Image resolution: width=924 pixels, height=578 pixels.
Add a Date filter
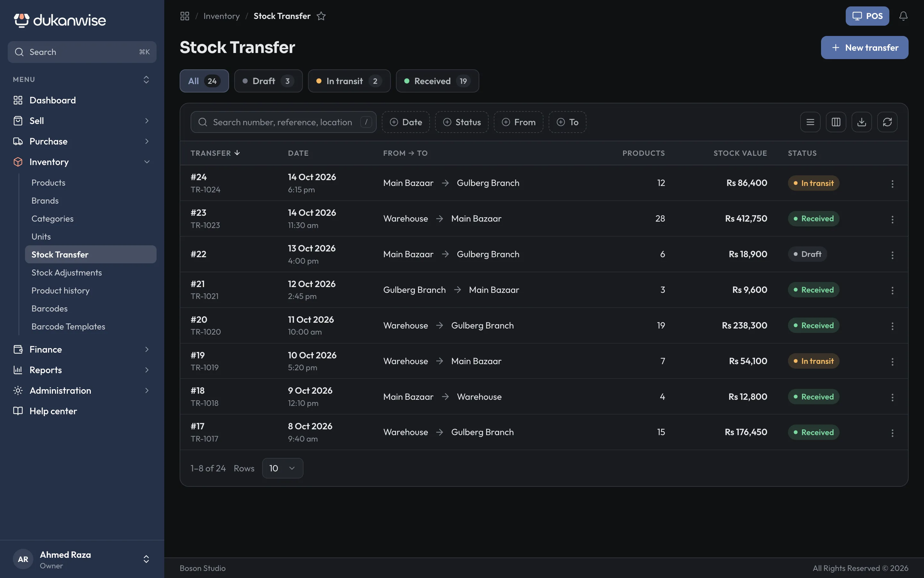406,122
